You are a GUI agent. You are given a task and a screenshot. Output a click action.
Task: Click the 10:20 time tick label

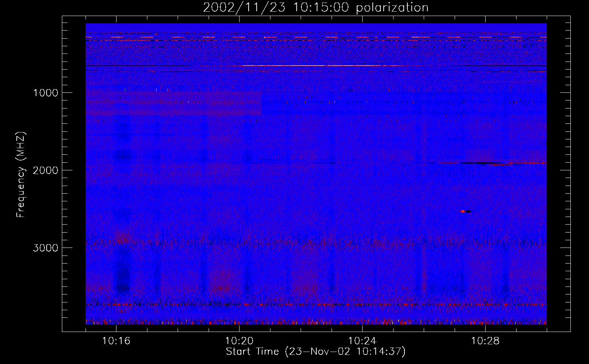coord(239,341)
